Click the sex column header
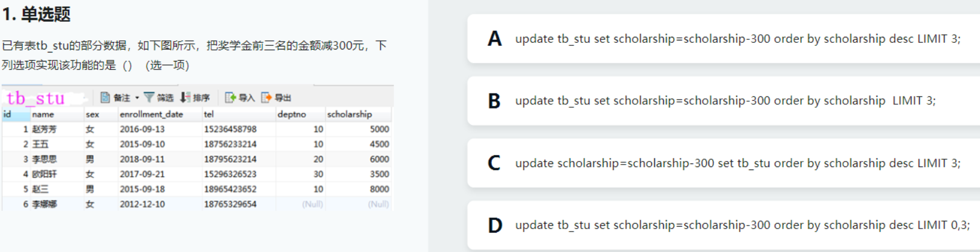This screenshot has height=252, width=980. click(x=93, y=114)
